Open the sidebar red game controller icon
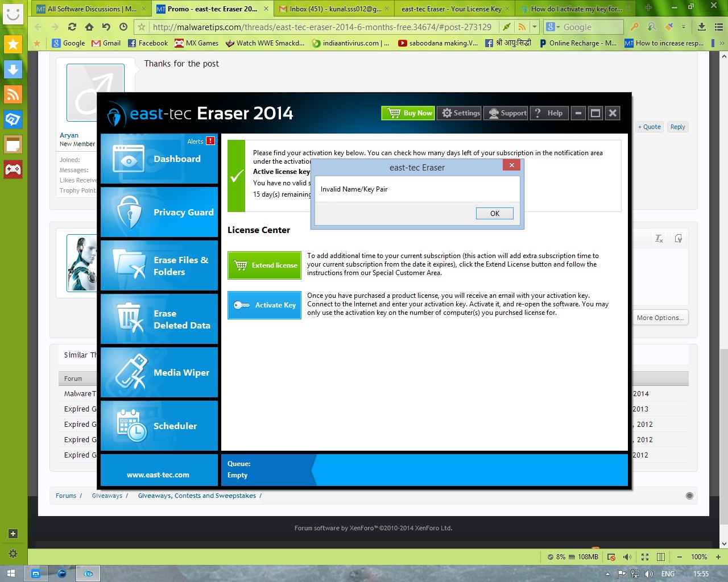The width and height of the screenshot is (728, 582). (13, 169)
